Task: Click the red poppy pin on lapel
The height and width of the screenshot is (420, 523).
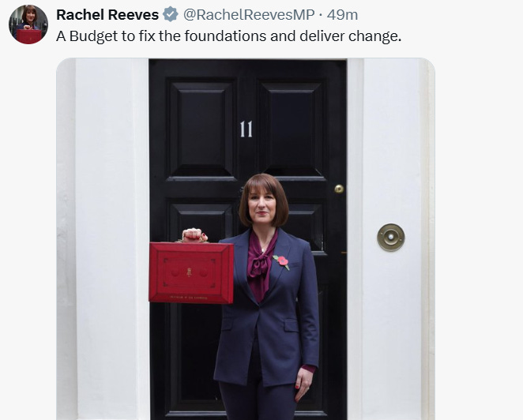Action: point(282,261)
